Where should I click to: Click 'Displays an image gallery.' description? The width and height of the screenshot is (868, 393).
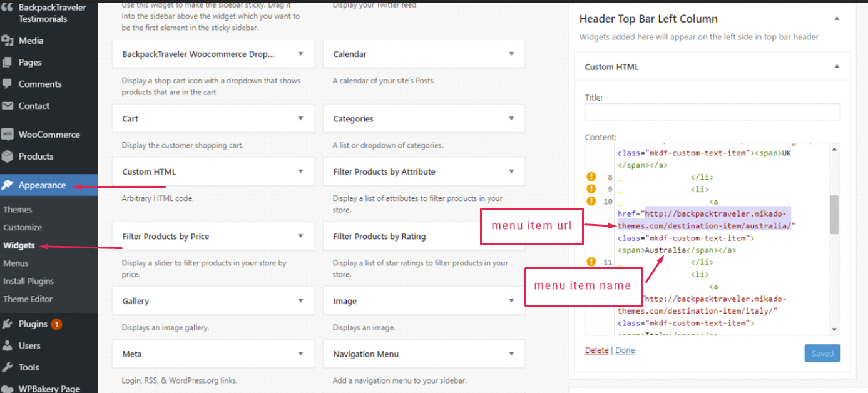click(x=165, y=327)
